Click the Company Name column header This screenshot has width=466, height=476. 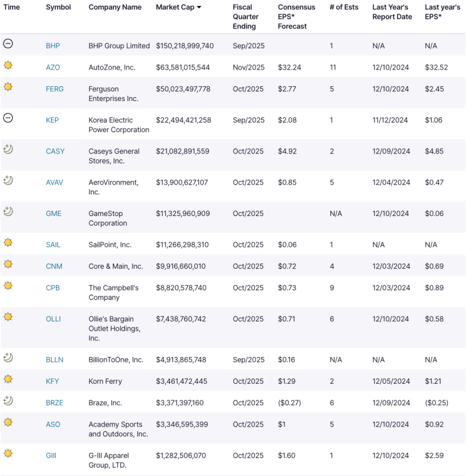pos(115,8)
